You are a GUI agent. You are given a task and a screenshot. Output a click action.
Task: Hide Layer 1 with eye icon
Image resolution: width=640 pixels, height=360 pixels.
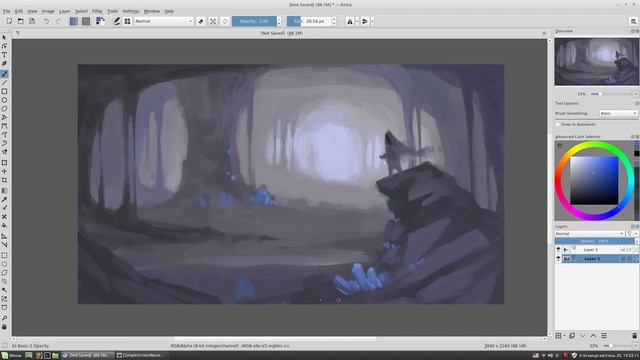[558, 258]
